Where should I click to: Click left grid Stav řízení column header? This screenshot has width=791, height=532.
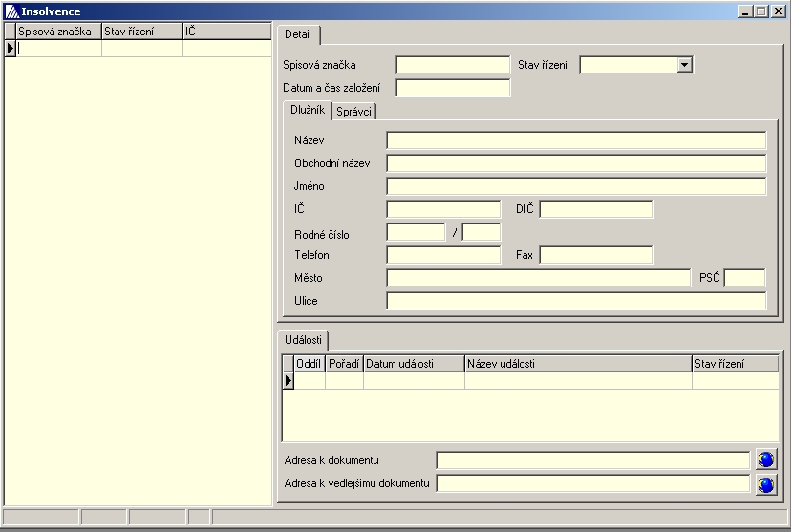pyautogui.click(x=142, y=32)
